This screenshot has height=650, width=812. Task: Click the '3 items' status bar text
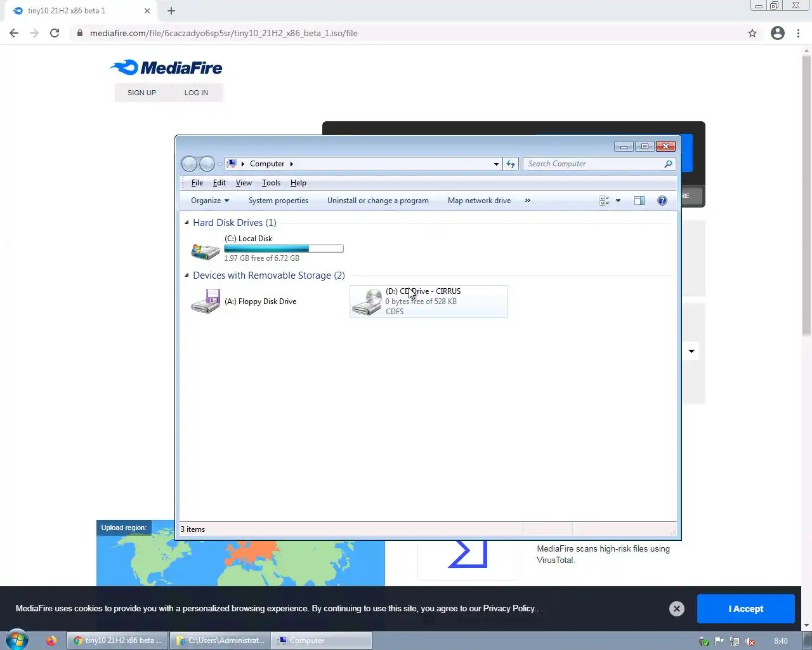click(193, 529)
